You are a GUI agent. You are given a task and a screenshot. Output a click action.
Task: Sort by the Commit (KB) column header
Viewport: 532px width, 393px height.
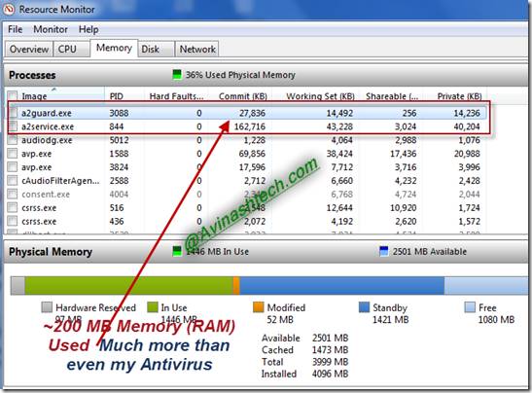click(x=243, y=96)
